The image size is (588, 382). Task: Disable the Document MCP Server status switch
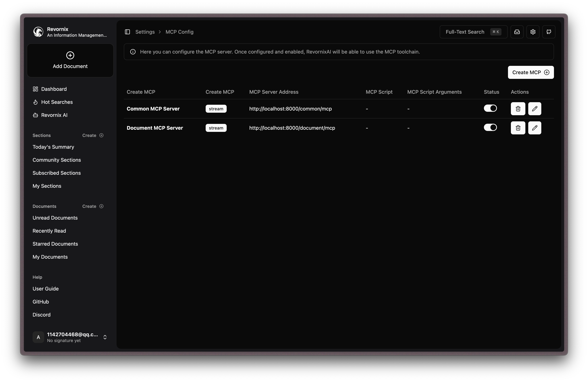point(490,128)
